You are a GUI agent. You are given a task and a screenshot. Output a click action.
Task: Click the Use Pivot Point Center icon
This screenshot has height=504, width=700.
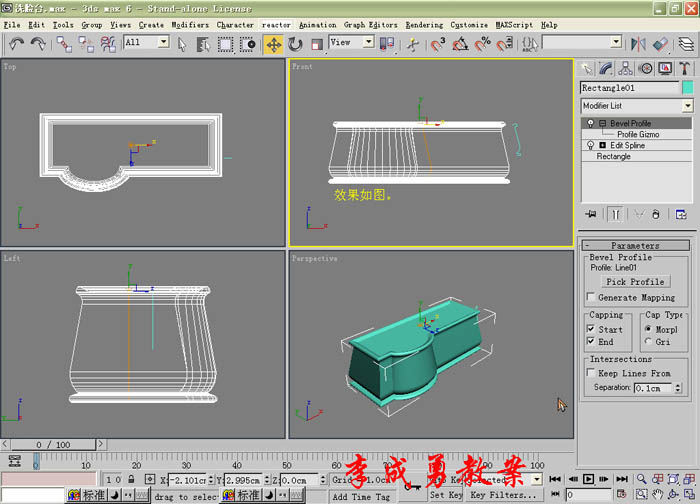pos(387,44)
